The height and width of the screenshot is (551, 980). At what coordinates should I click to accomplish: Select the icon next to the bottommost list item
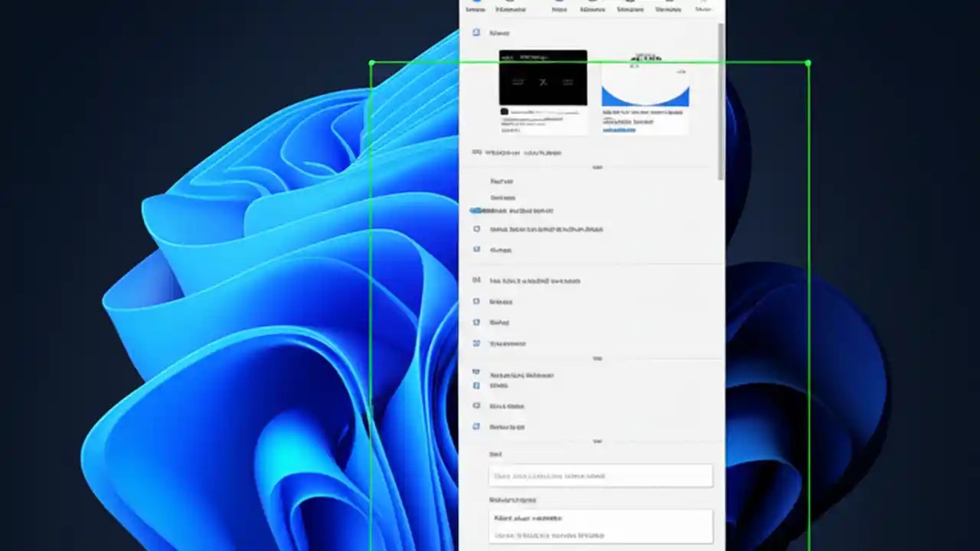click(x=476, y=426)
